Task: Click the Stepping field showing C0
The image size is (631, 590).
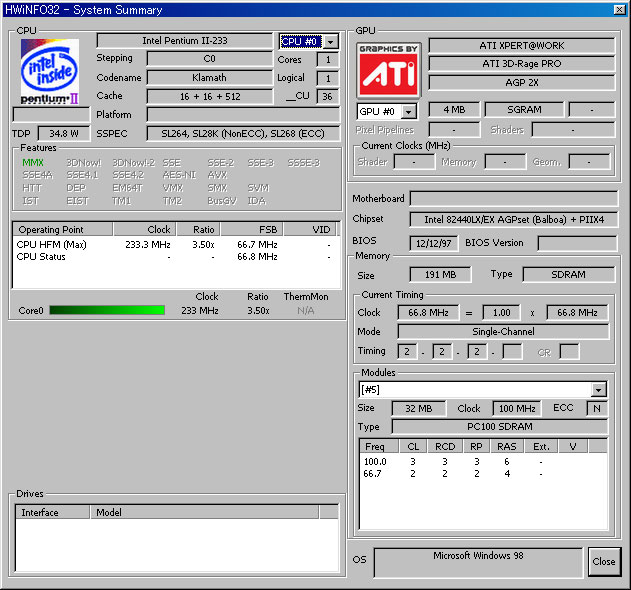Action: [x=209, y=59]
